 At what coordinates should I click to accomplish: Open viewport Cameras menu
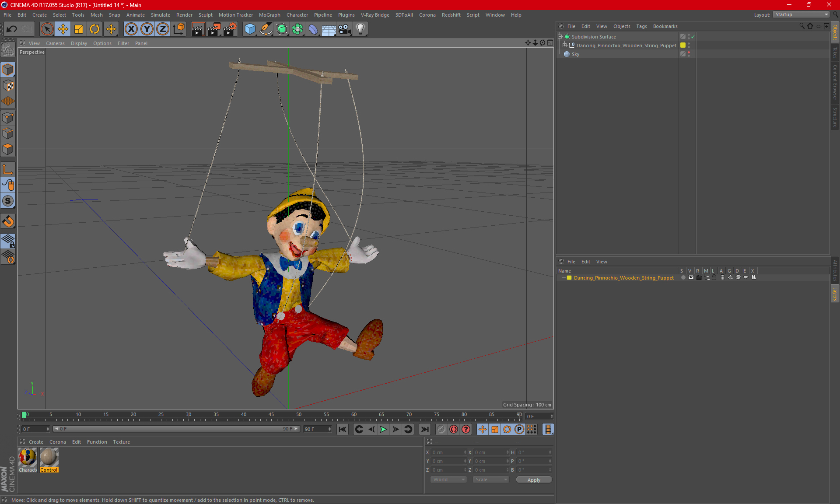(x=55, y=43)
